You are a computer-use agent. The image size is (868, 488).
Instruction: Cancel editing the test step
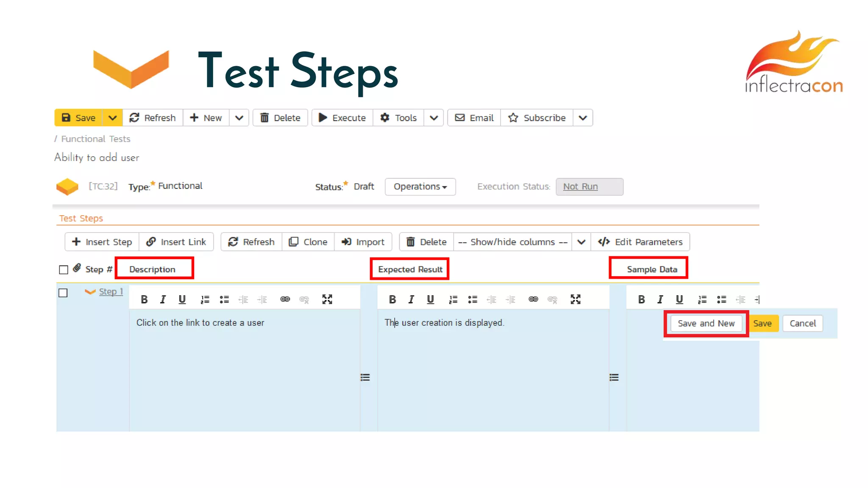(x=802, y=323)
